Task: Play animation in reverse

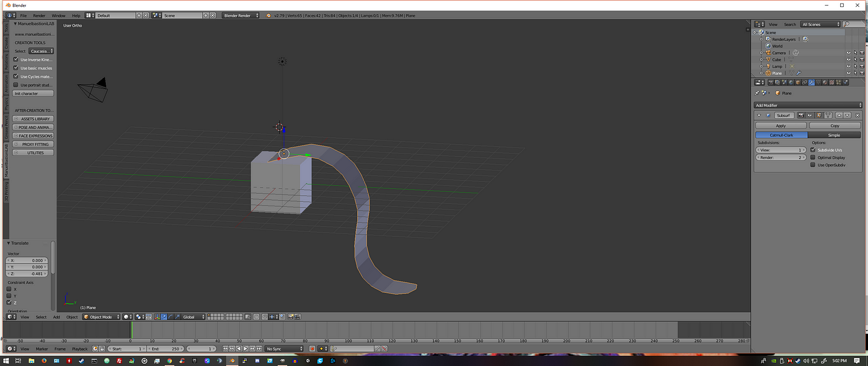Action: [x=239, y=349]
